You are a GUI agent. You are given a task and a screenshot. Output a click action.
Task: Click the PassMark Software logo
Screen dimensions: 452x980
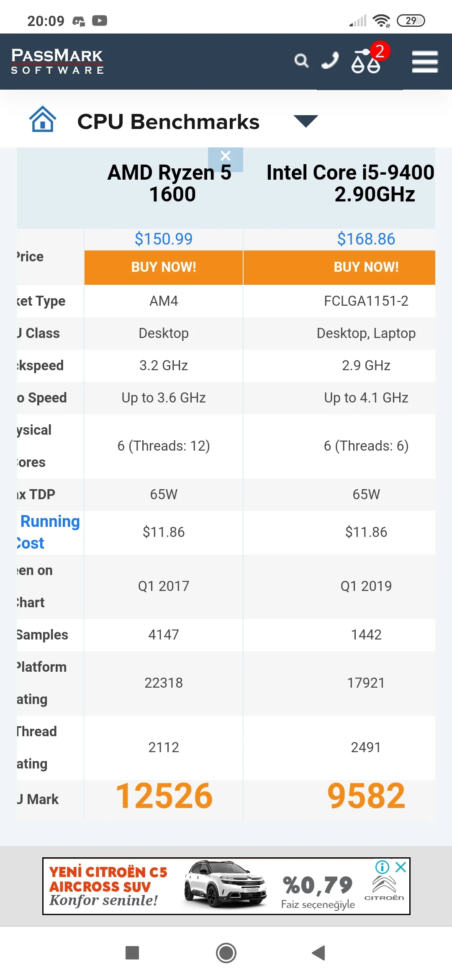[x=57, y=62]
